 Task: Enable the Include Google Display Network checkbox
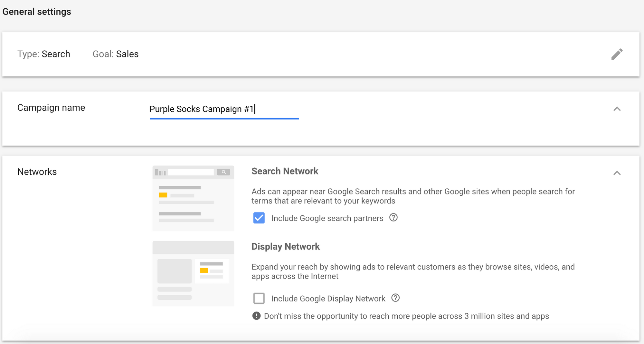point(259,298)
